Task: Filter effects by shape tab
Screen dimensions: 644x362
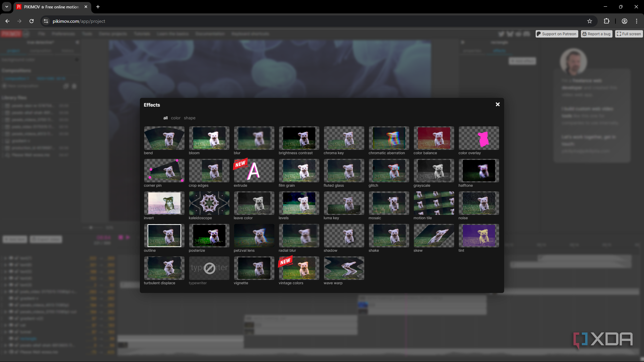Action: click(190, 118)
